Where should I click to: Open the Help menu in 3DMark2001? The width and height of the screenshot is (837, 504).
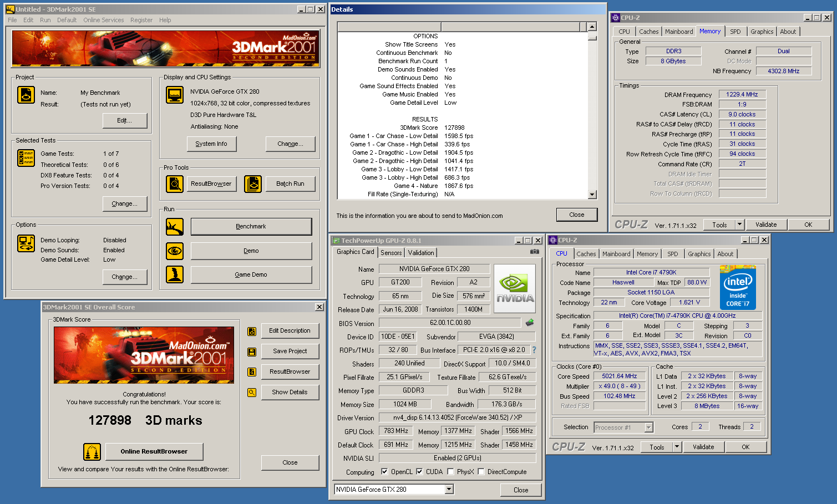tap(165, 20)
